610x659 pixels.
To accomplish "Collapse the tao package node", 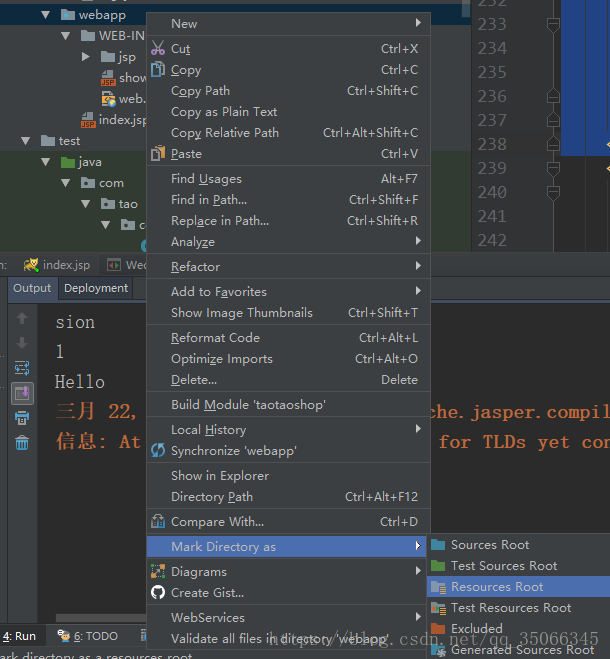I will point(86,204).
